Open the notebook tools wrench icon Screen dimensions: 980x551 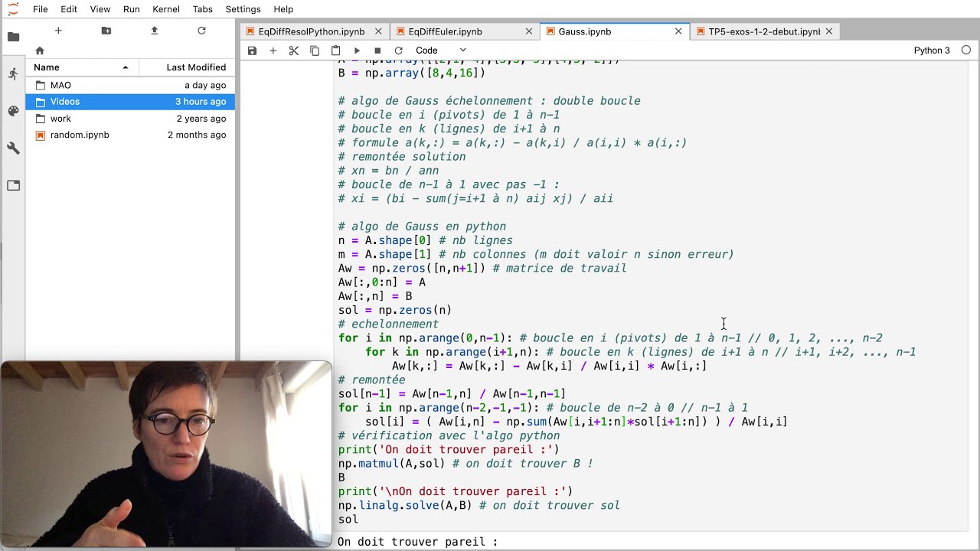click(x=13, y=148)
